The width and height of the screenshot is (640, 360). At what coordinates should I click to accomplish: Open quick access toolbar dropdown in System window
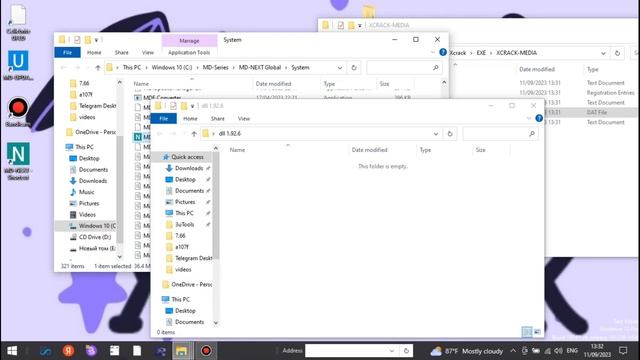point(96,40)
